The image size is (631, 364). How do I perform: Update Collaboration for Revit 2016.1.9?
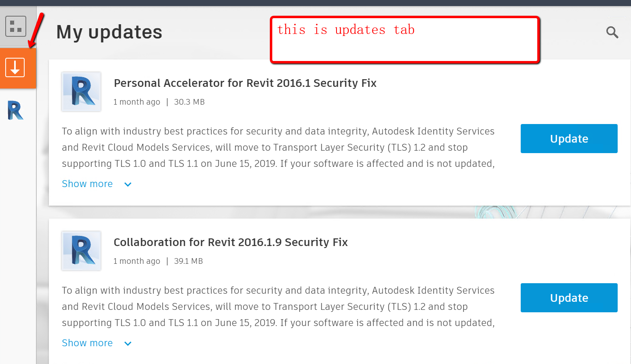569,298
